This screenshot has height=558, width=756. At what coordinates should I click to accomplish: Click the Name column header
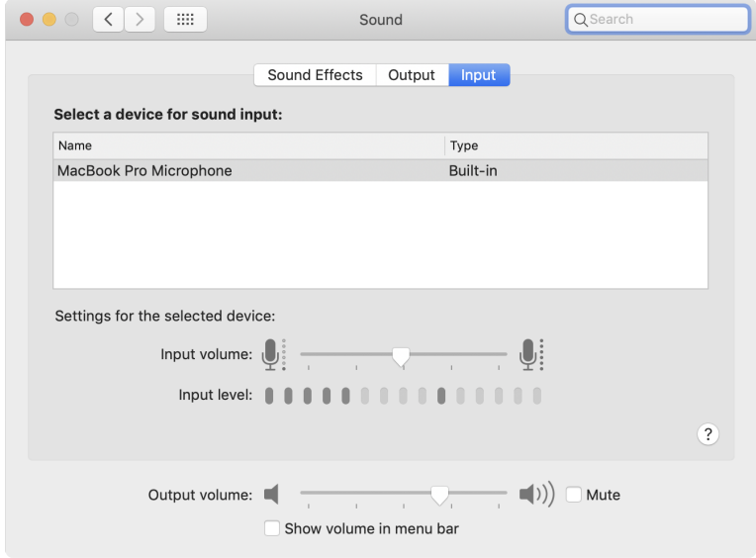tap(247, 145)
